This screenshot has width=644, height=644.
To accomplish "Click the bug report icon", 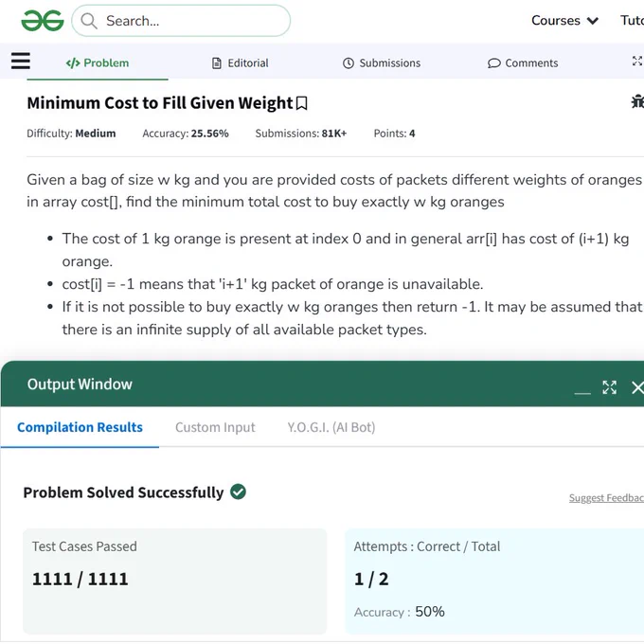I will pyautogui.click(x=637, y=101).
